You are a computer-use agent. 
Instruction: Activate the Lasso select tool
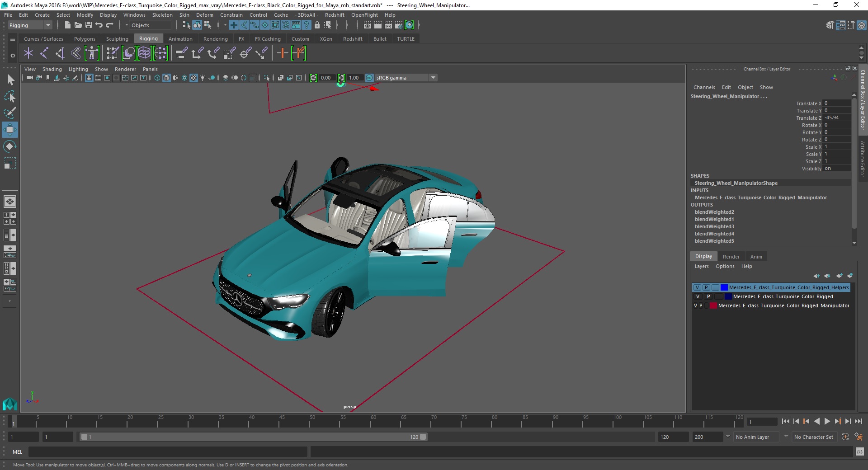coord(9,96)
